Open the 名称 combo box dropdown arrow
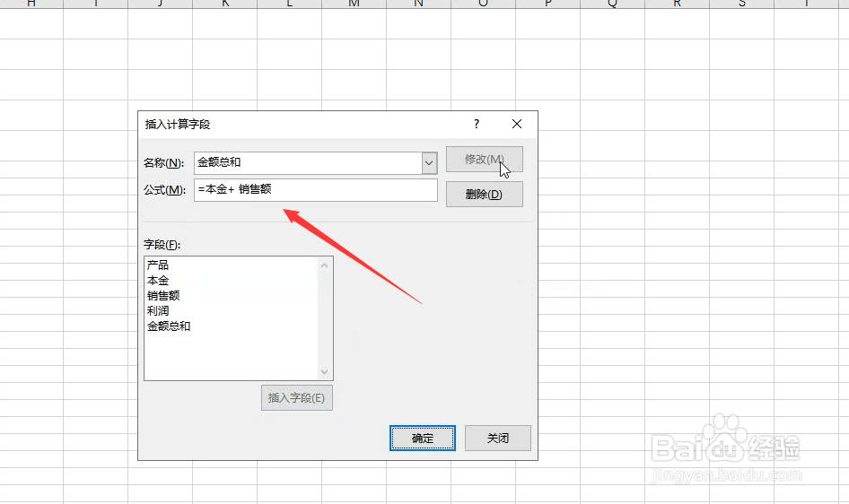 429,163
